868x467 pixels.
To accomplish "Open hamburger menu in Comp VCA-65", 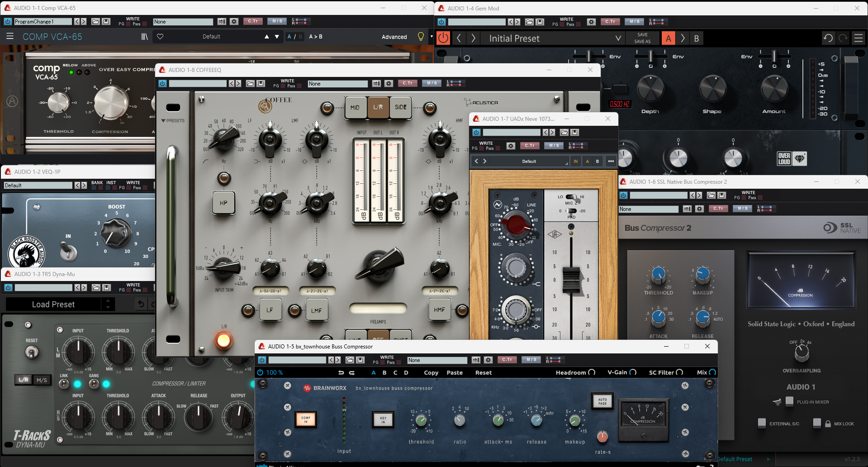I will (x=10, y=37).
